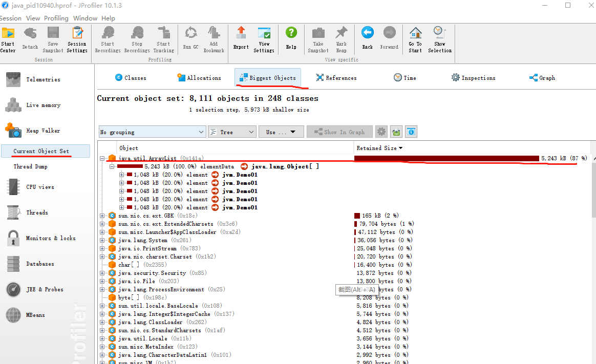Click the green export icon beside gear

pyautogui.click(x=396, y=132)
